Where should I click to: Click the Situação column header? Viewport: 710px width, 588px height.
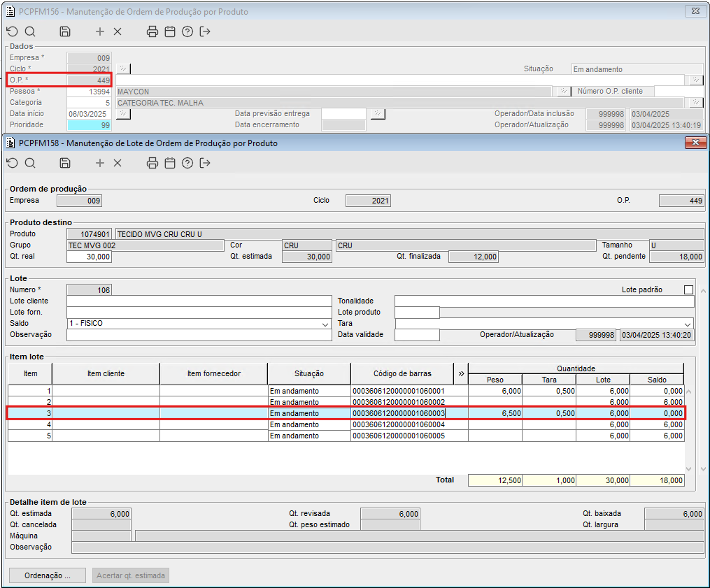309,374
